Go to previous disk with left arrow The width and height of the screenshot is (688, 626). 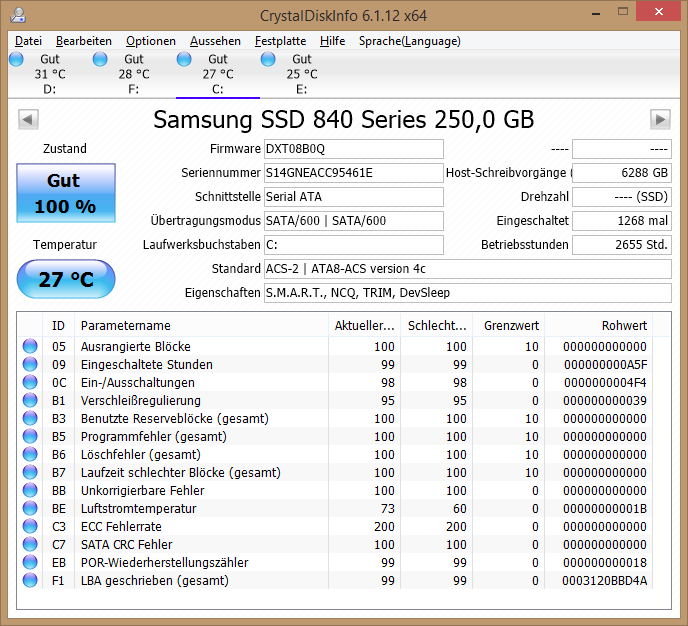coord(28,119)
